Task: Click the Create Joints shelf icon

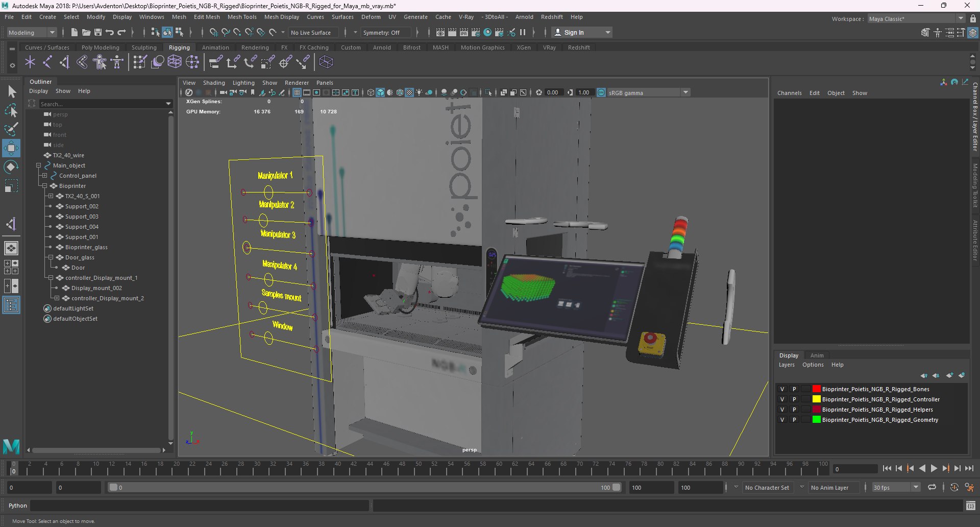Action: (47, 62)
